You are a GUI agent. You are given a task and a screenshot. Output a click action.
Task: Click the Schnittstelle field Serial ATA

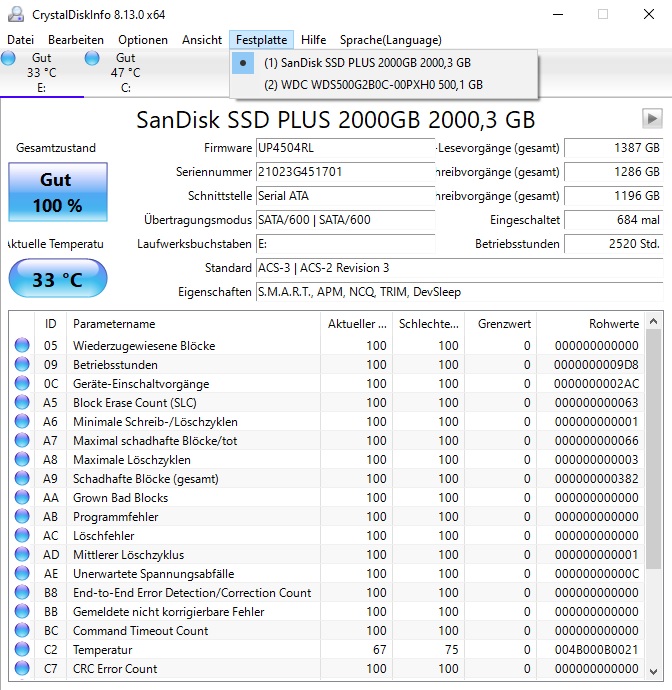tap(345, 196)
